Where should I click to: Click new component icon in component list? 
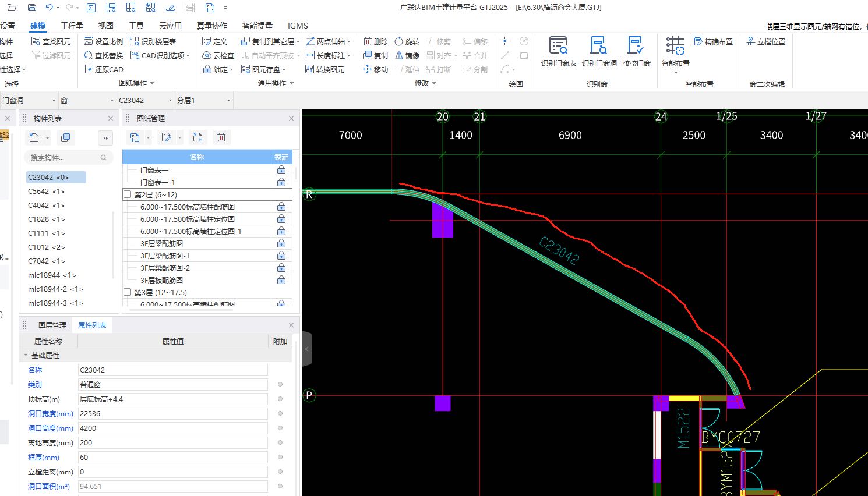pos(34,137)
